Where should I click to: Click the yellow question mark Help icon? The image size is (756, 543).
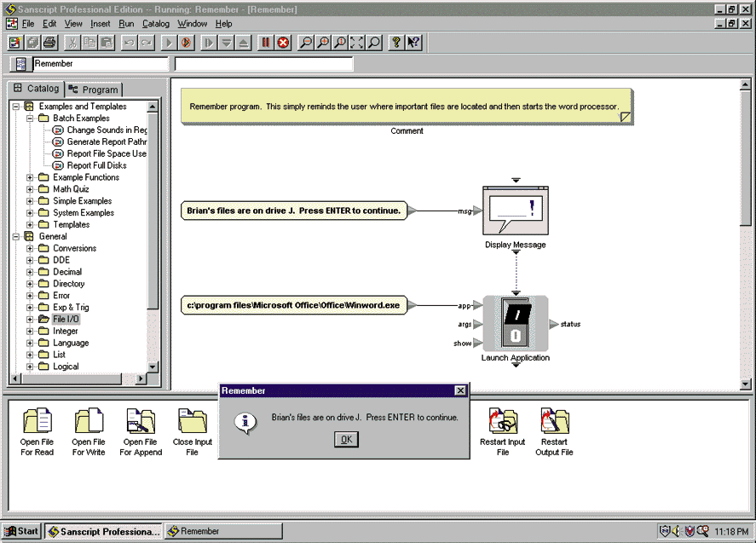[x=396, y=42]
